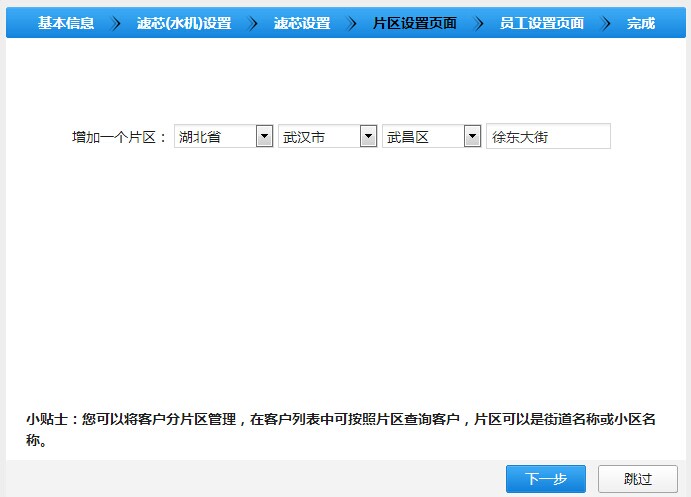Focus the 徐东大街 street name field
The width and height of the screenshot is (691, 497).
tap(548, 137)
